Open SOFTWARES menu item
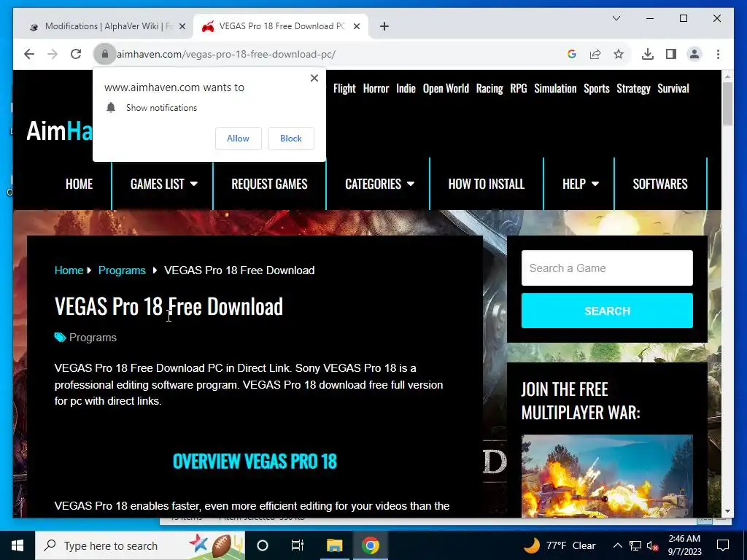This screenshot has width=747, height=560. pyautogui.click(x=660, y=184)
